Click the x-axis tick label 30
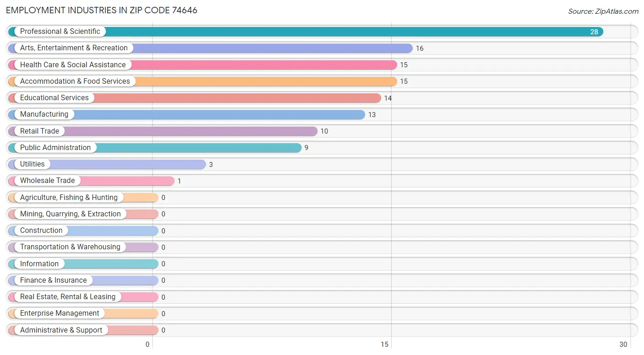The width and height of the screenshot is (644, 355). click(x=623, y=344)
